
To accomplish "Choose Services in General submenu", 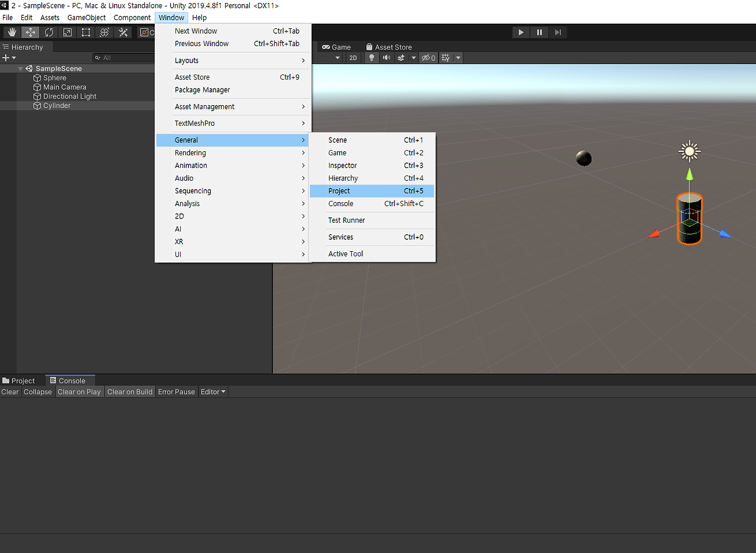I will pyautogui.click(x=372, y=238).
